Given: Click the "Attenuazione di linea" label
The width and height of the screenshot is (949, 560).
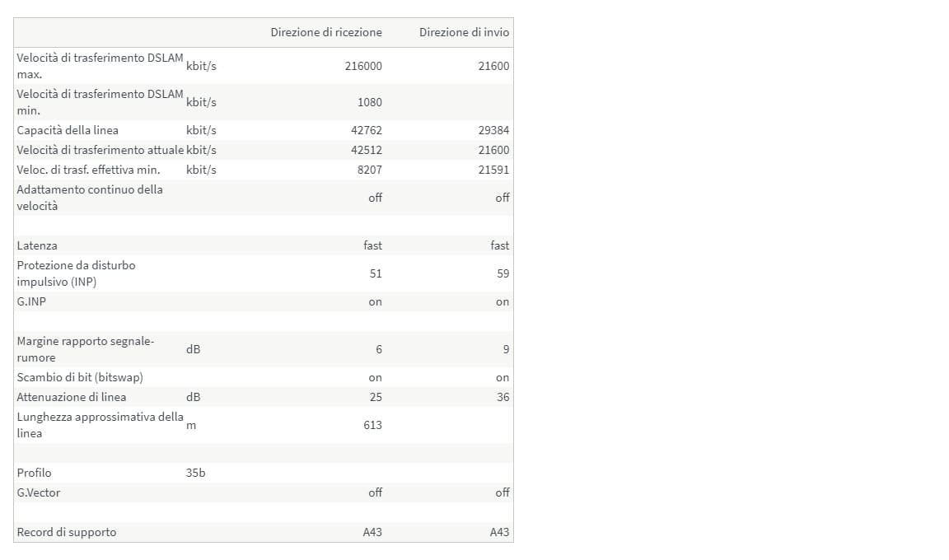Looking at the screenshot, I should (72, 397).
